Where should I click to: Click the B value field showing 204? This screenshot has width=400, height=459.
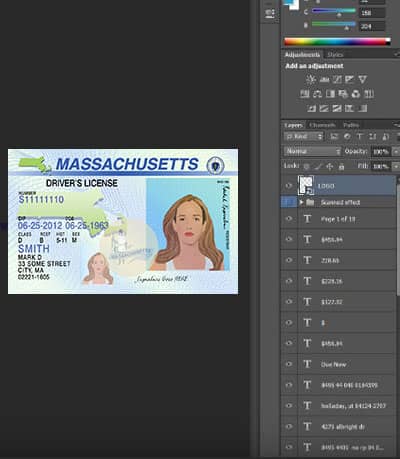point(372,26)
